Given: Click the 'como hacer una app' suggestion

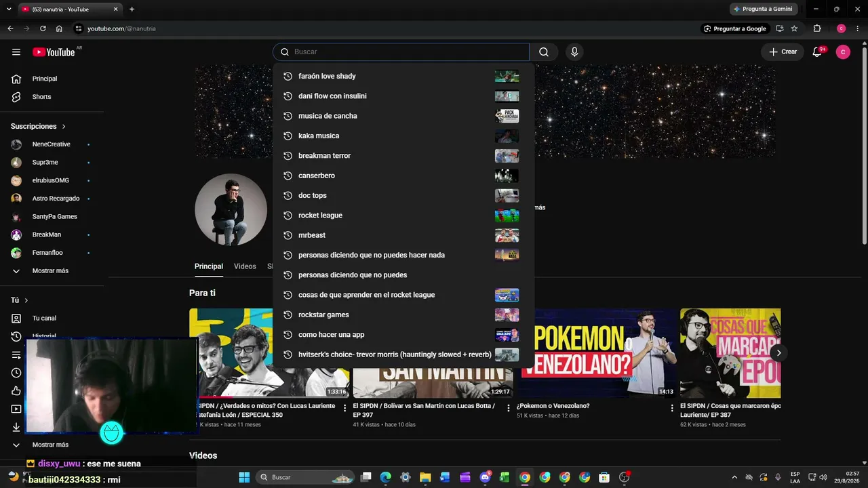Looking at the screenshot, I should click(403, 335).
